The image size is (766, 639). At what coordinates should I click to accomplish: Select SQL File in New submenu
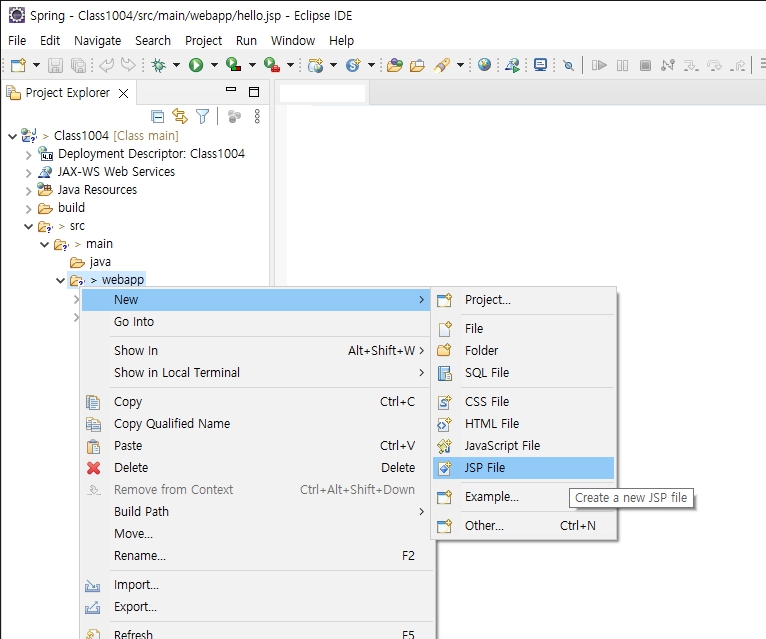523,373
